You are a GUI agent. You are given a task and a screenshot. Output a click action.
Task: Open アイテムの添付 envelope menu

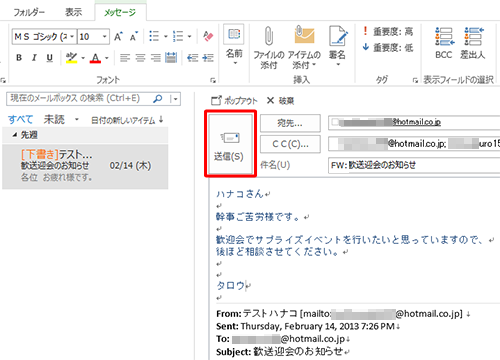(304, 47)
